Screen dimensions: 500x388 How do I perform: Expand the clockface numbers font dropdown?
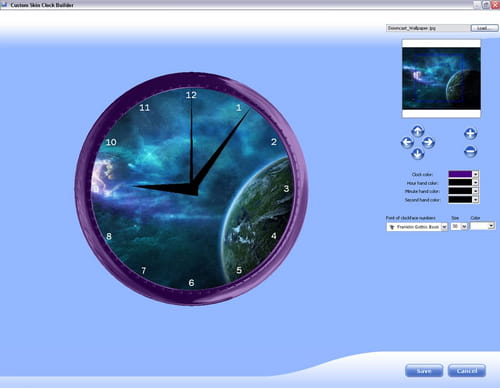pyautogui.click(x=444, y=227)
